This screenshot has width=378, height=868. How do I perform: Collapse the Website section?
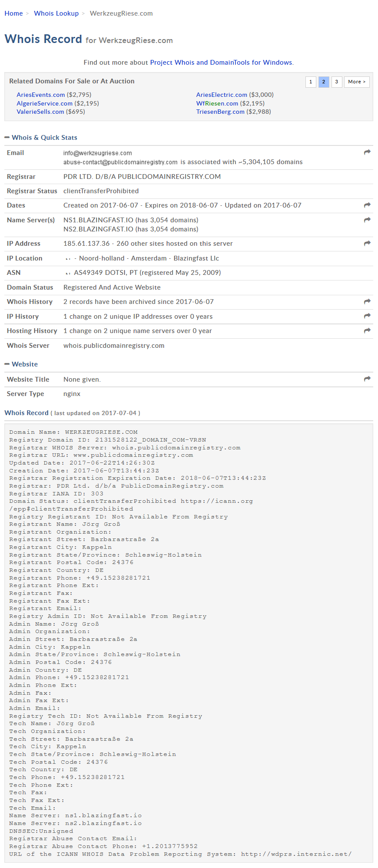click(x=7, y=364)
